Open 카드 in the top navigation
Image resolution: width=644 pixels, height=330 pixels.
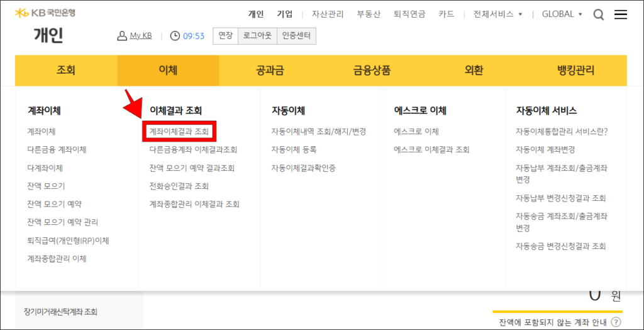(x=447, y=14)
